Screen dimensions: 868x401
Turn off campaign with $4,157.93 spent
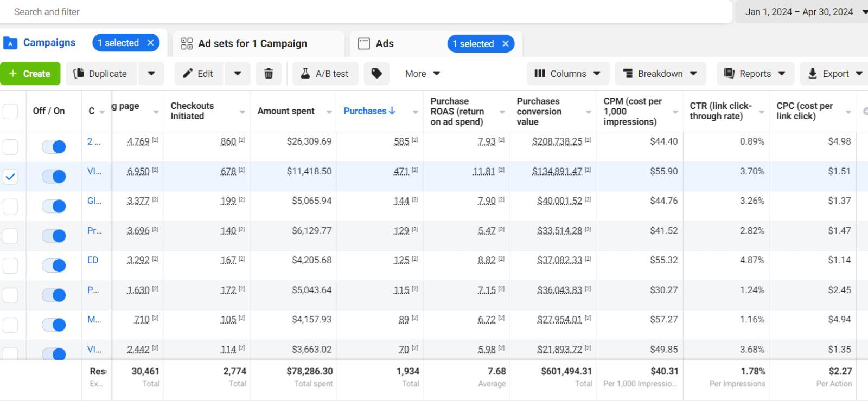(54, 325)
